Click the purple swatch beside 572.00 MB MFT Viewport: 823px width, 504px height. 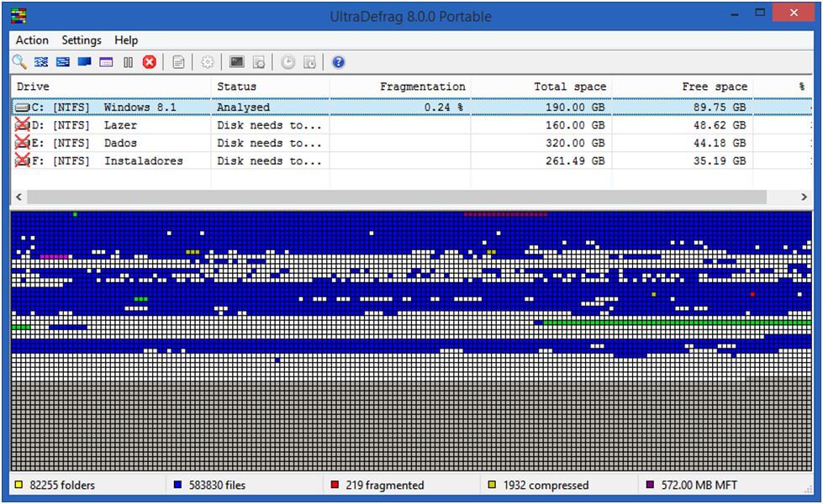(x=650, y=486)
